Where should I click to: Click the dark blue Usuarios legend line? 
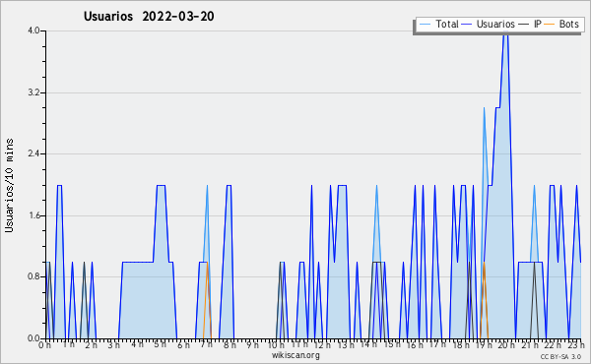pyautogui.click(x=467, y=25)
